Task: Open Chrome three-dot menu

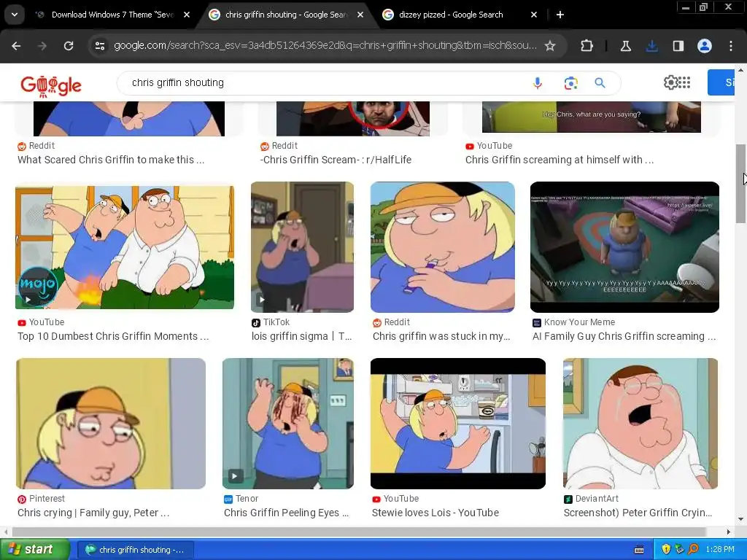Action: click(x=731, y=46)
